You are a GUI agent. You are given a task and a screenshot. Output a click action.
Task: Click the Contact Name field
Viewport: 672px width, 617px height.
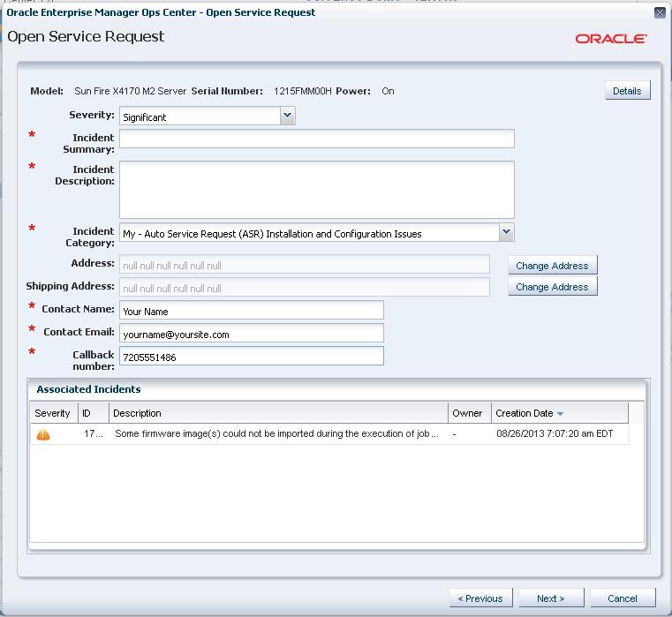tap(252, 310)
